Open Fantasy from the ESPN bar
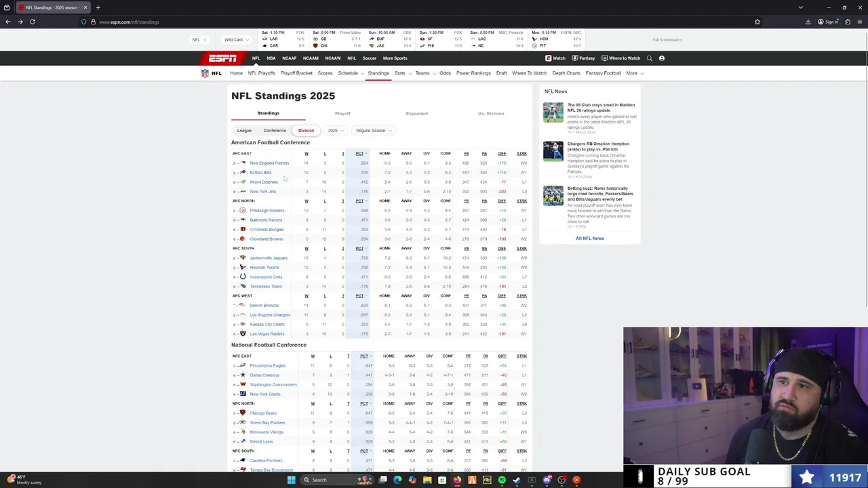 click(x=583, y=58)
